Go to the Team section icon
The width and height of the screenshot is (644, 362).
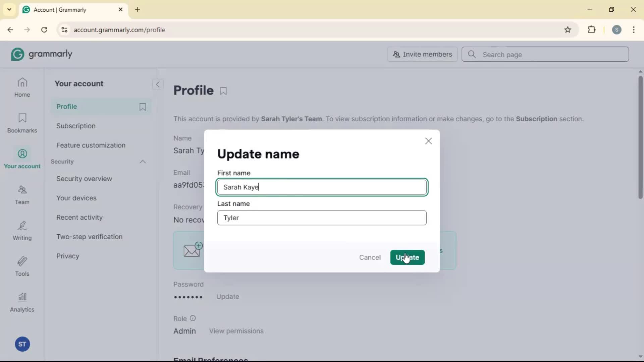pos(22,195)
